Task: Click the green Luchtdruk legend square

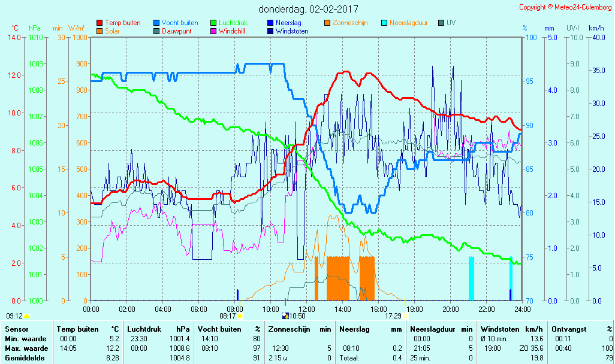Action: tap(213, 23)
